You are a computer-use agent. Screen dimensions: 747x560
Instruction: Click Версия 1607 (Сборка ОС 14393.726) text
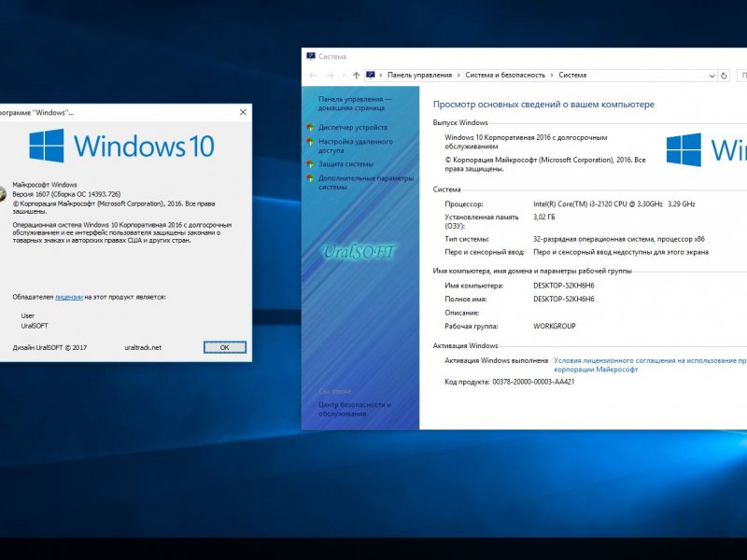(66, 194)
